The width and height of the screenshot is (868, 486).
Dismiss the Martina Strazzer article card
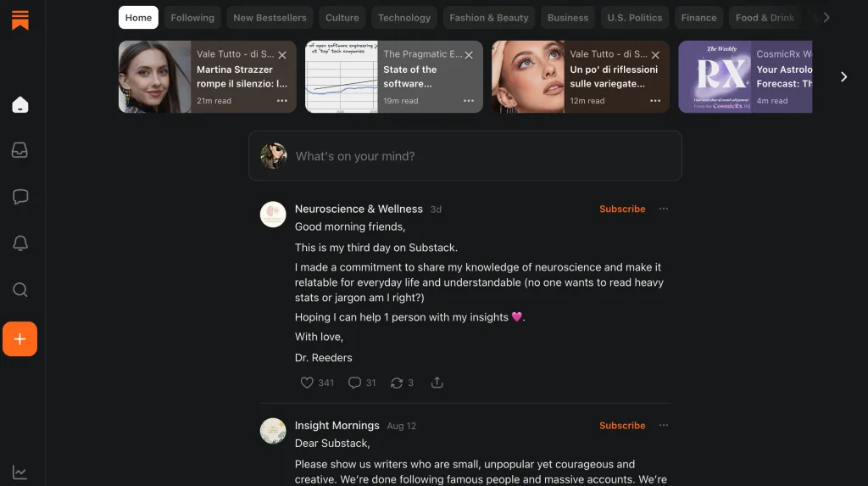coord(282,55)
